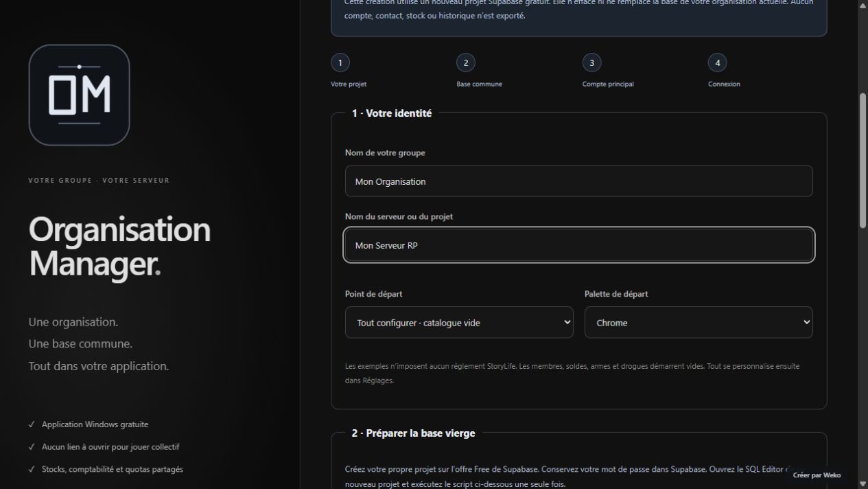Click 'Stocks, comptabilité et quotas partagés'
Image resolution: width=868 pixels, height=489 pixels.
(x=113, y=469)
